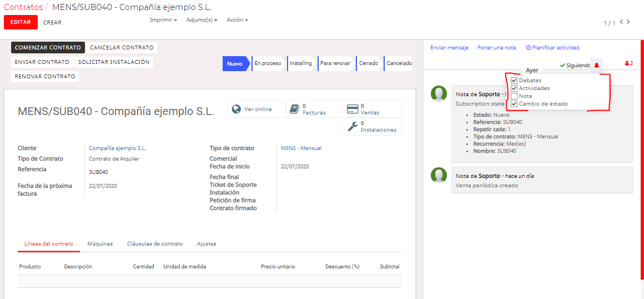Click RENOVAR CONTRATO button
This screenshot has height=299, width=644.
click(x=45, y=77)
